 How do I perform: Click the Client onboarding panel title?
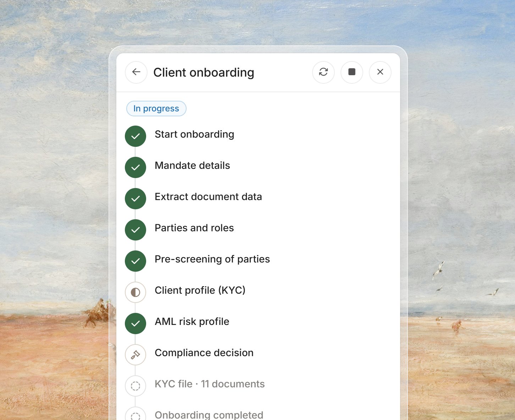[204, 72]
